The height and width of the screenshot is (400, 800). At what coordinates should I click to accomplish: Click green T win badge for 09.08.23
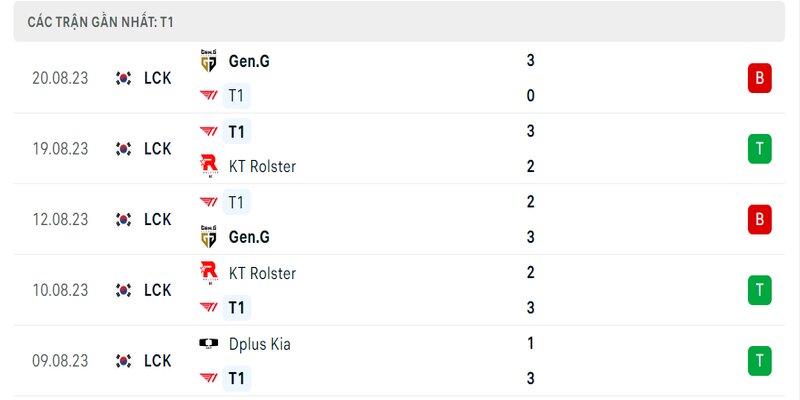[760, 361]
